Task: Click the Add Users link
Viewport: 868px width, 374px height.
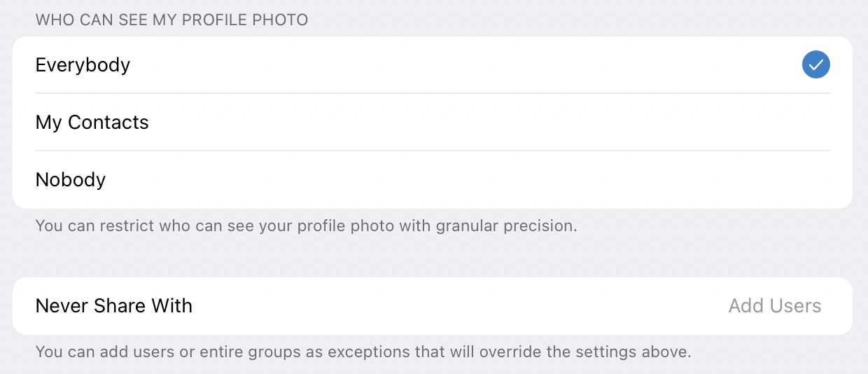Action: point(775,306)
